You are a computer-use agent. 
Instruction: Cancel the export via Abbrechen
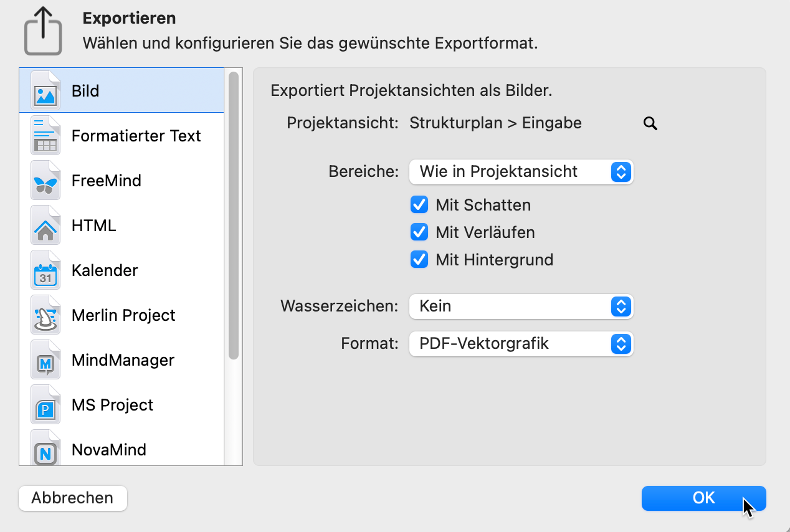tap(72, 498)
